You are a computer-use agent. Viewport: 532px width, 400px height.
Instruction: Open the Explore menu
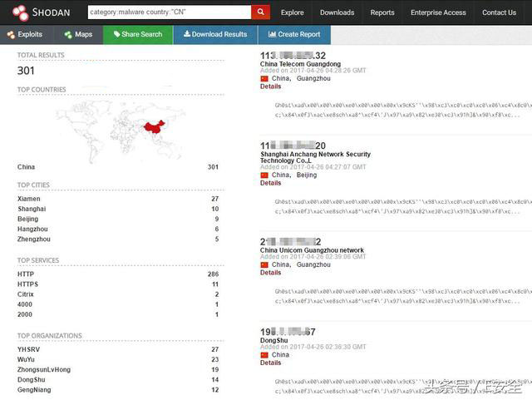coord(292,12)
